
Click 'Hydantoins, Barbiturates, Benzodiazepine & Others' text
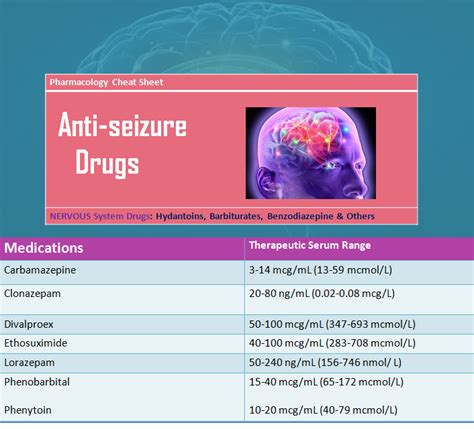265,216
